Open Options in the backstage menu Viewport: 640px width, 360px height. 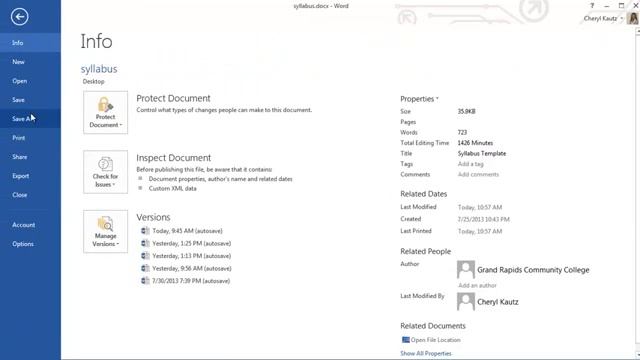click(30, 244)
